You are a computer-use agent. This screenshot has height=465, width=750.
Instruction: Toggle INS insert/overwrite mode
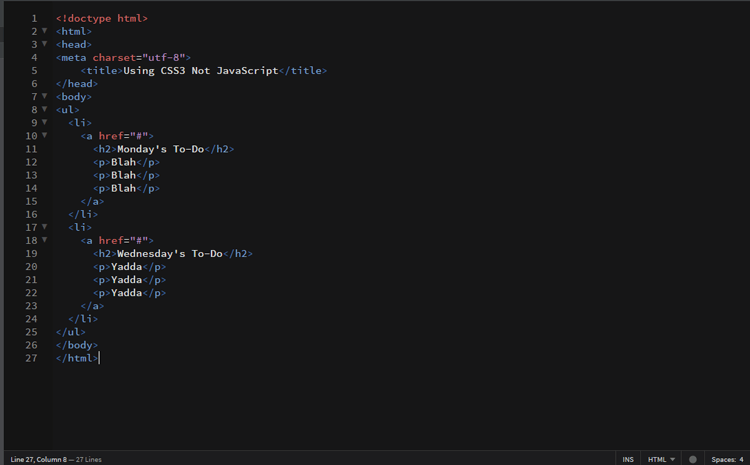[628, 459]
